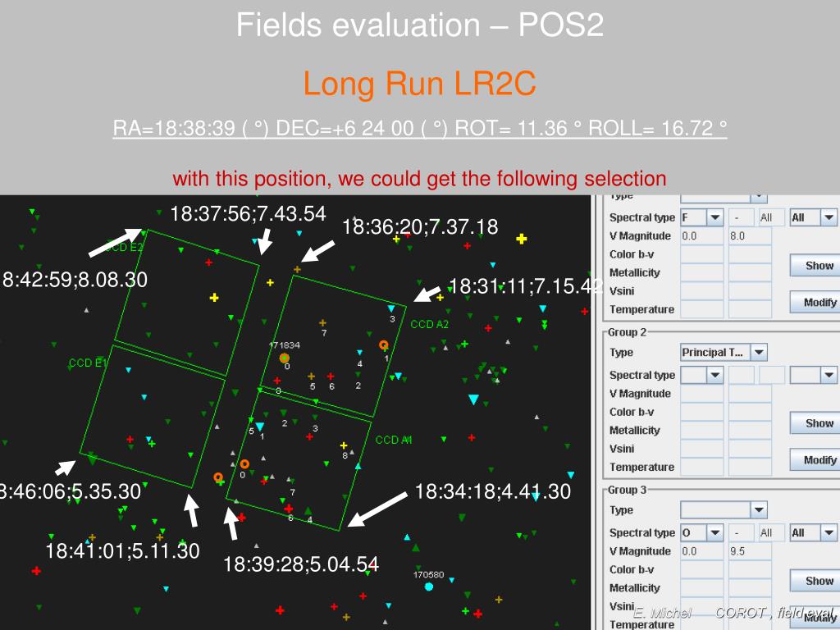Click Group 3 V Magnitude minimum field 0.0
The width and height of the screenshot is (840, 630).
click(702, 551)
